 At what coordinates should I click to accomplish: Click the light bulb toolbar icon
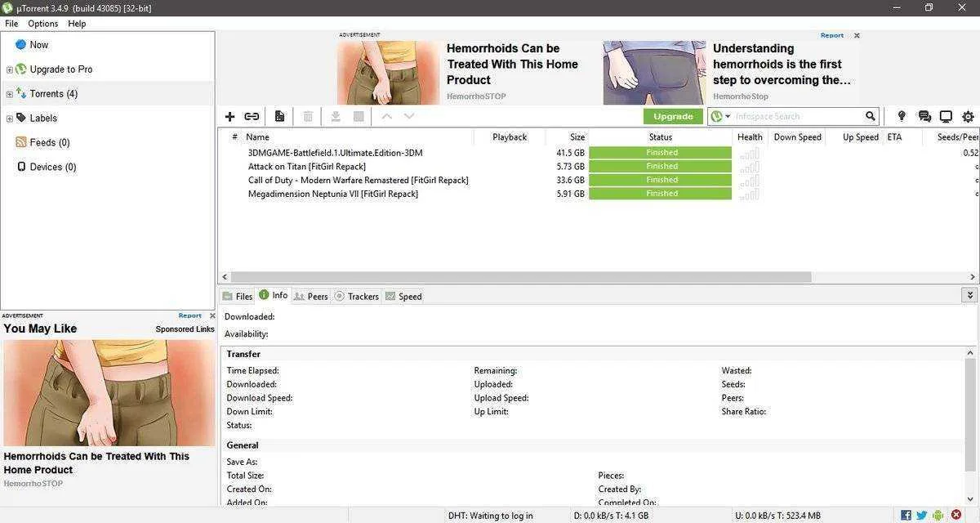902,117
